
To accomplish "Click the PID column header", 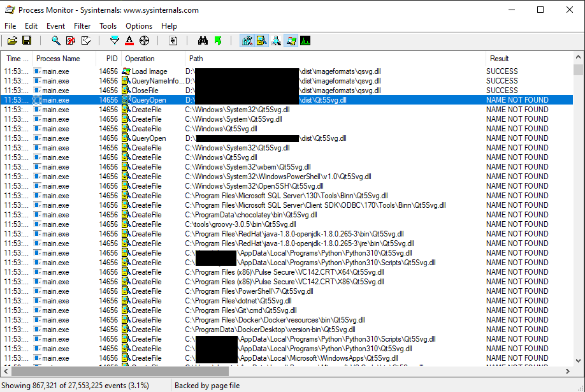I will [x=108, y=59].
